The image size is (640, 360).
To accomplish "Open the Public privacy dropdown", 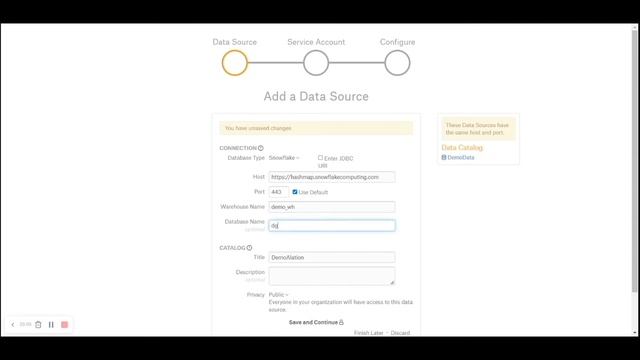I will [278, 295].
